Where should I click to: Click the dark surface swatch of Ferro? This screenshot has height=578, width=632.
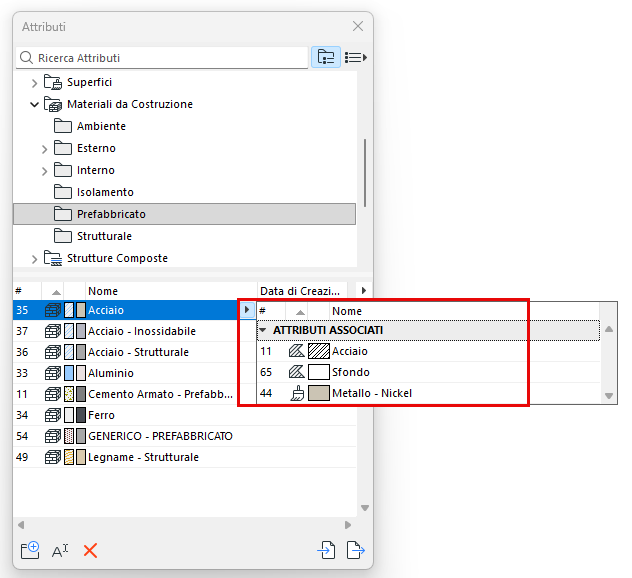pyautogui.click(x=81, y=415)
